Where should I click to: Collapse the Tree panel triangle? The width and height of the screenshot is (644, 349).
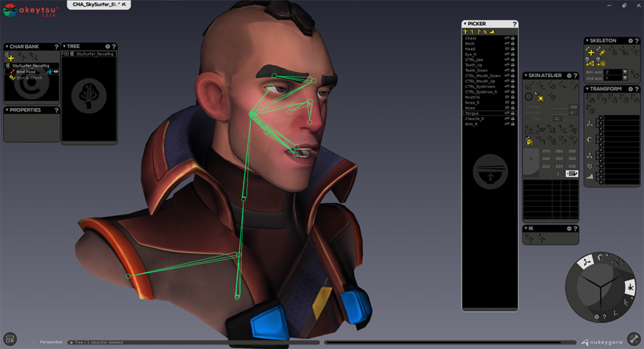(64, 46)
